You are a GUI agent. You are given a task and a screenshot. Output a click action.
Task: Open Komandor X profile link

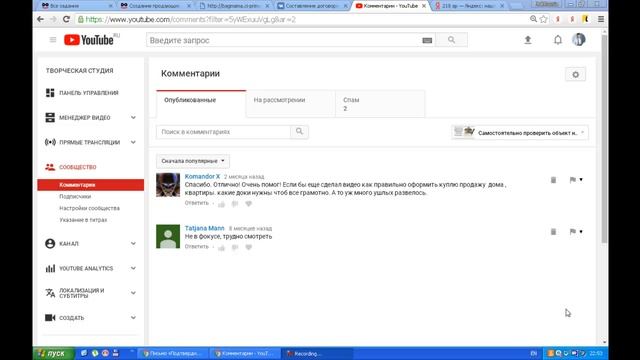pos(202,176)
